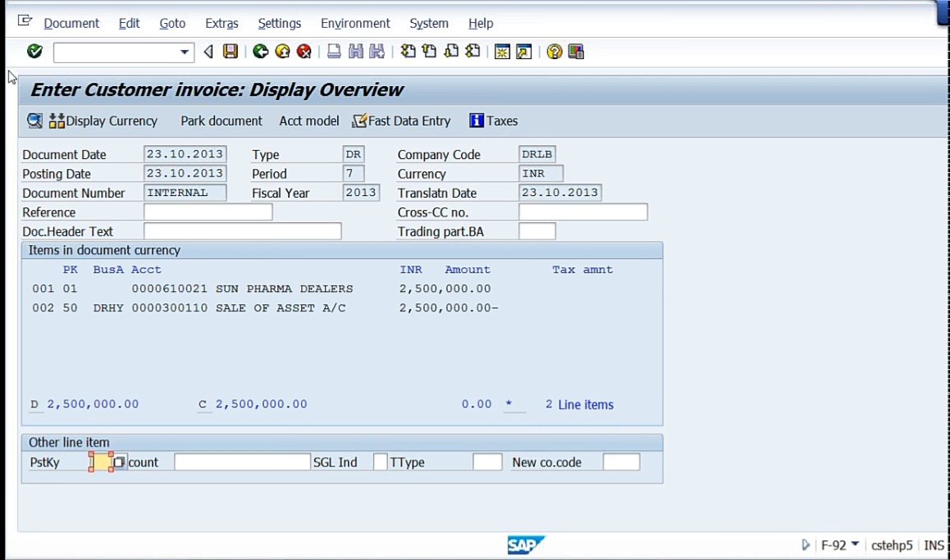
Task: Open the Help menu
Action: pyautogui.click(x=481, y=23)
